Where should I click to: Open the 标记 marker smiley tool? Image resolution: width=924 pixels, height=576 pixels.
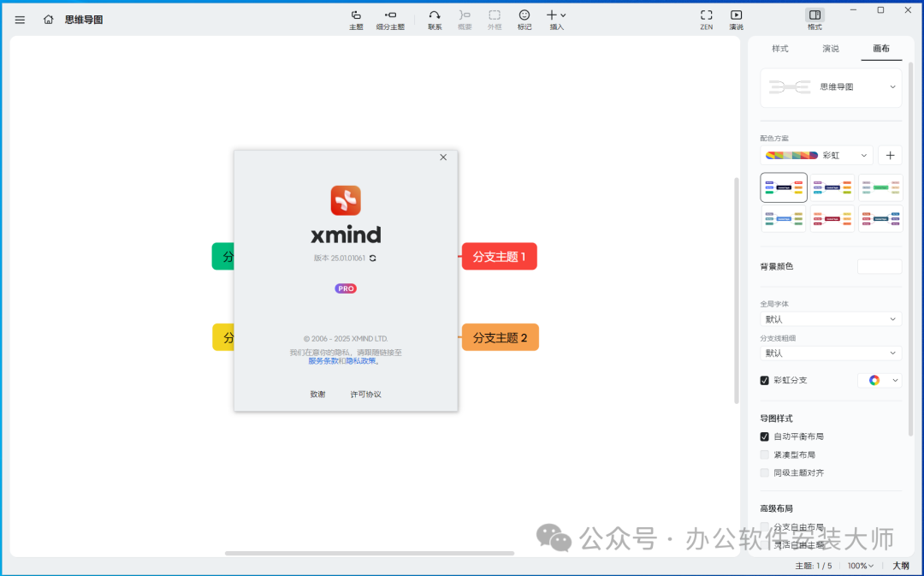click(x=524, y=20)
